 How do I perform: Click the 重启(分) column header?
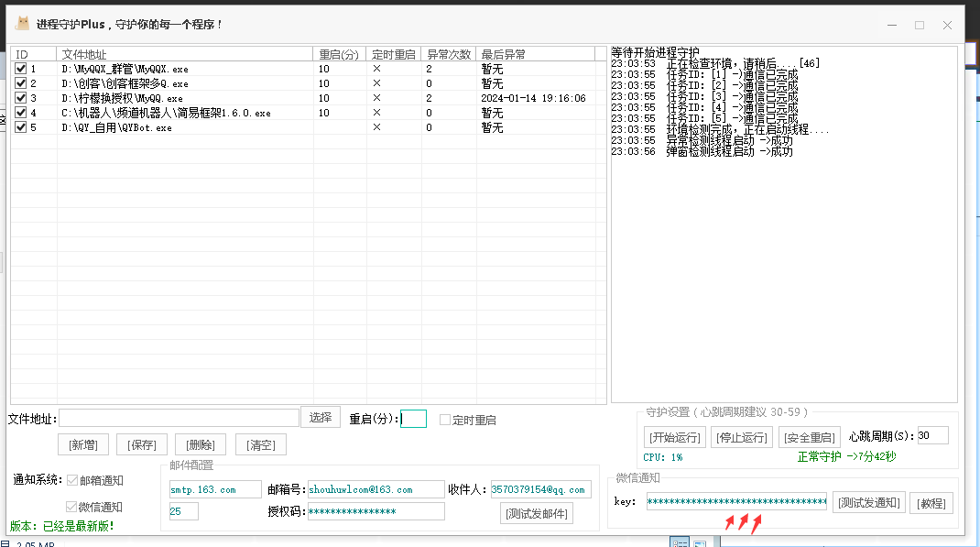point(340,54)
